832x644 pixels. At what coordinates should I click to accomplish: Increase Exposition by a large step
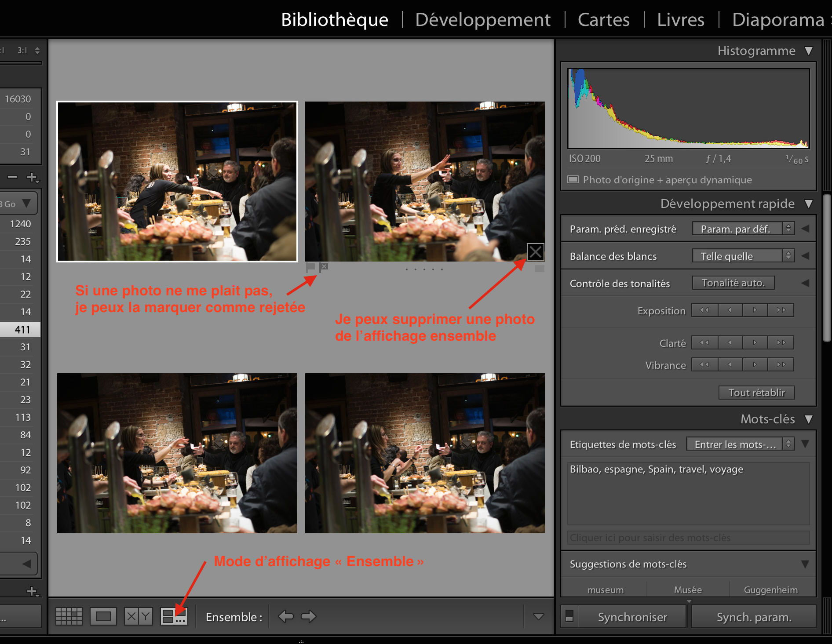pyautogui.click(x=781, y=310)
